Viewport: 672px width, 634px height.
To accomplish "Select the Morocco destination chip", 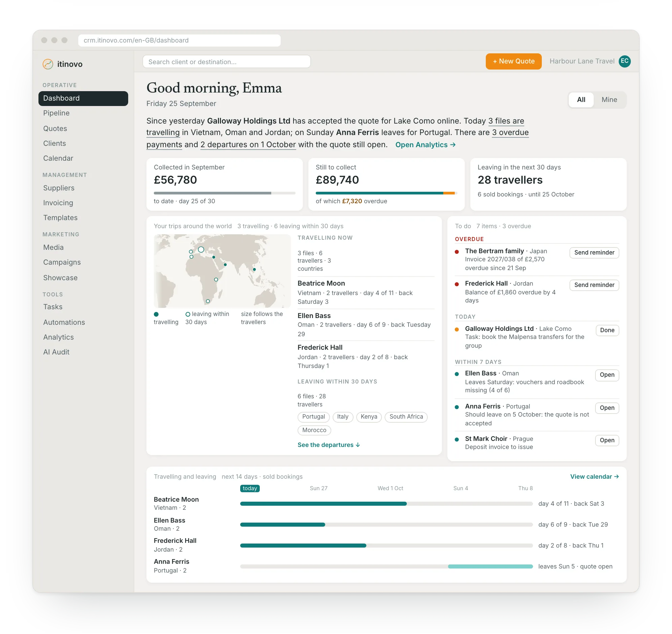I will pyautogui.click(x=314, y=431).
